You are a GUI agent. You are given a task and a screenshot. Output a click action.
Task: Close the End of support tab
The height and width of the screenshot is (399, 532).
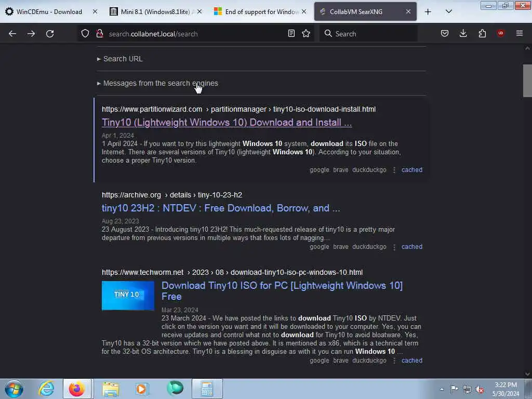tap(304, 12)
